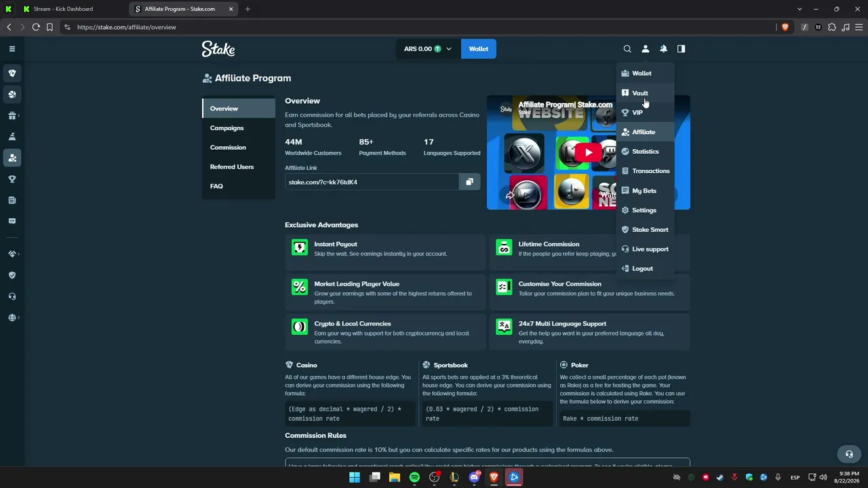Click the browser address bar URL

point(126,27)
